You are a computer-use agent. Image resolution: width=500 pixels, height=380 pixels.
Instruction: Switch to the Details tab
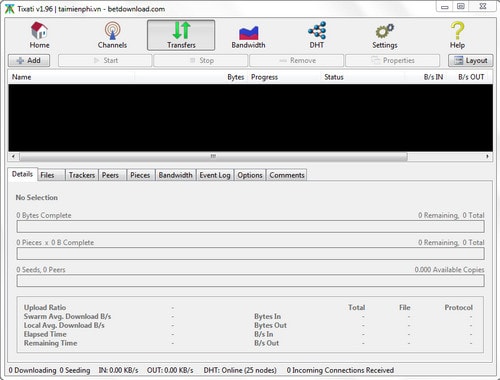[22, 174]
